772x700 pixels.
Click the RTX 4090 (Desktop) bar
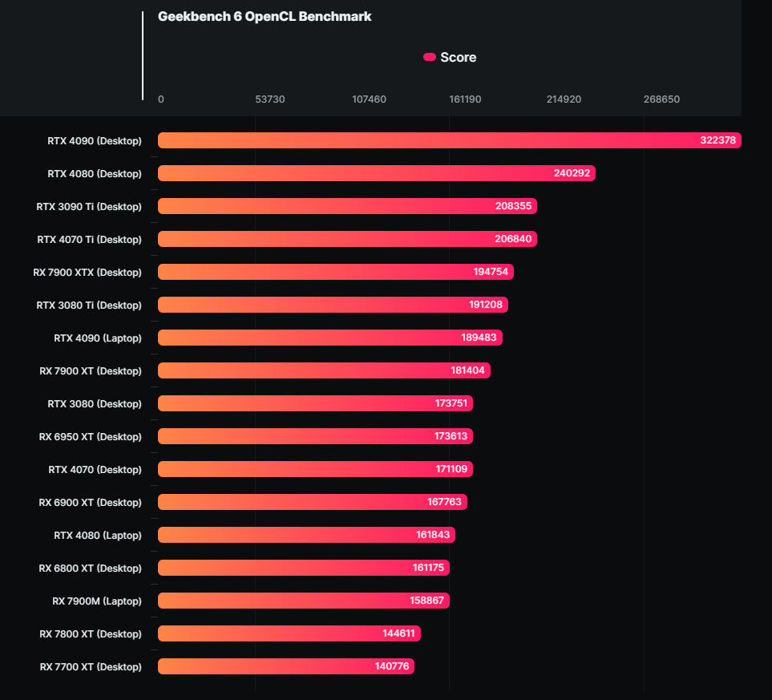(x=449, y=140)
